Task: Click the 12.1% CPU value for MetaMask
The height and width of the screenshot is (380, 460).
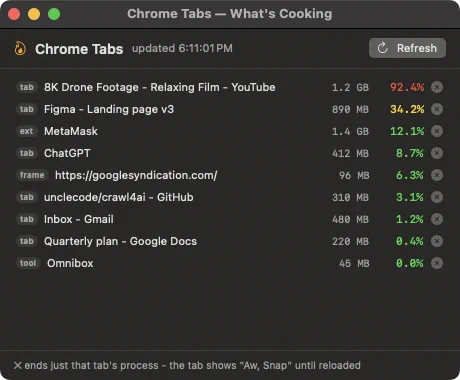Action: [x=407, y=131]
